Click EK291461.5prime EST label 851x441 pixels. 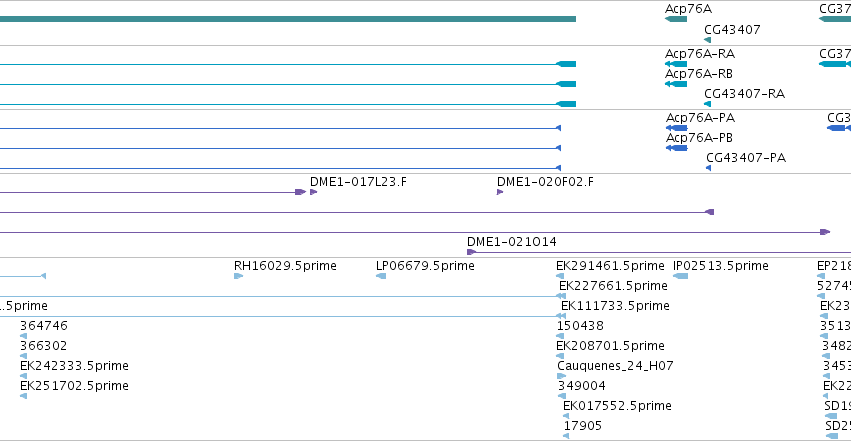610,266
